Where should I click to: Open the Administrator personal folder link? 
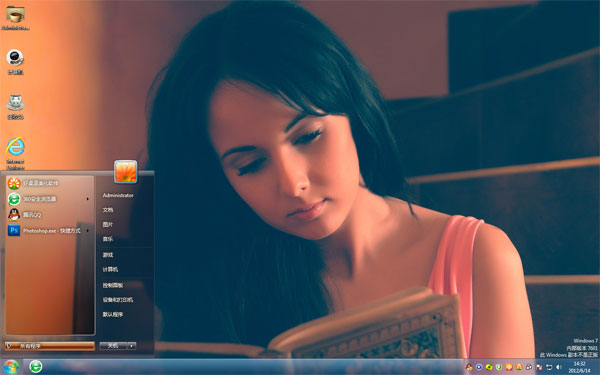118,195
